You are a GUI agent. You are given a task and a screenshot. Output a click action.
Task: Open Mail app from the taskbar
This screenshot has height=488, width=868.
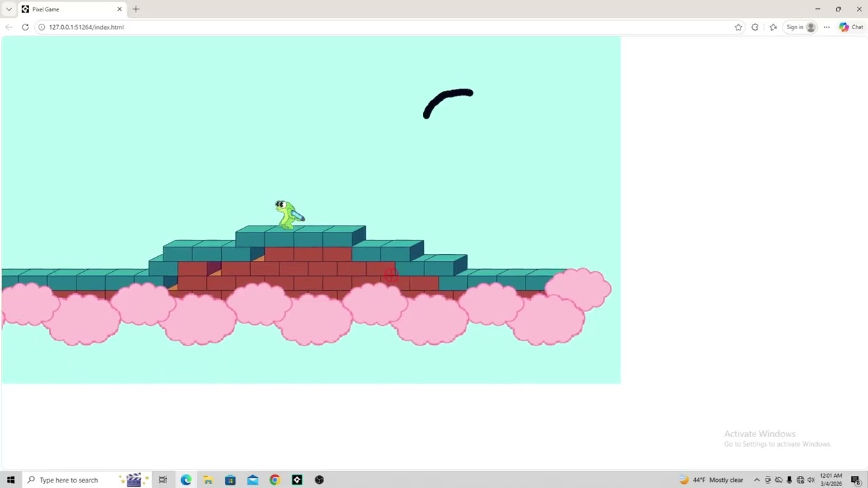[x=252, y=480]
